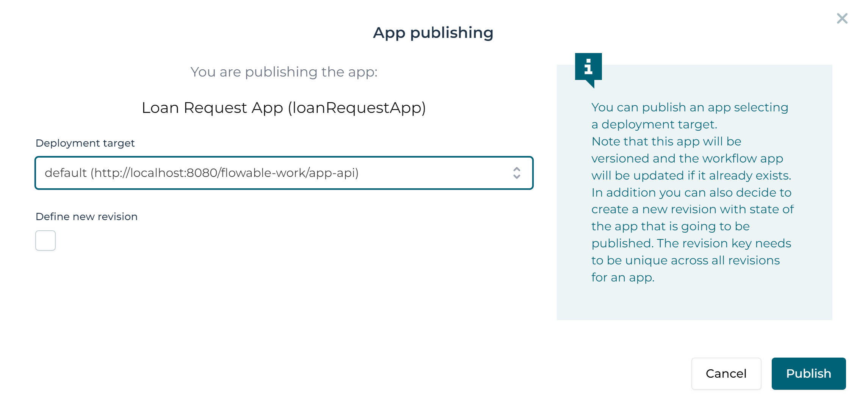Click the up-down chevron on the deployment selector
The height and width of the screenshot is (411, 868).
516,173
